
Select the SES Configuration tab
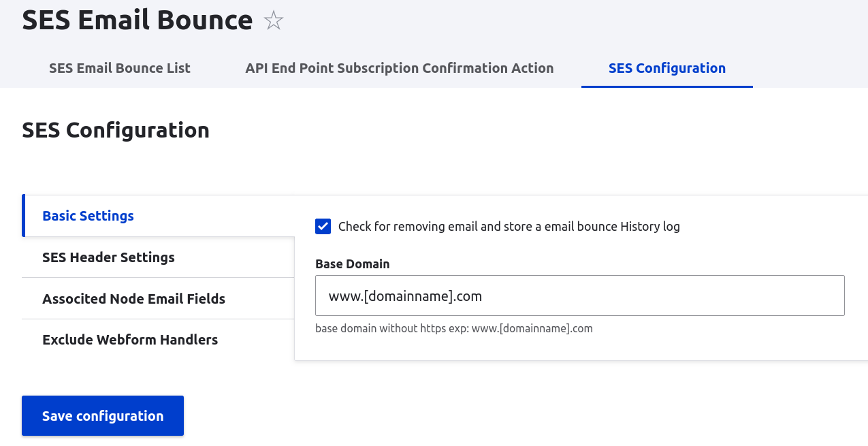[x=666, y=68]
